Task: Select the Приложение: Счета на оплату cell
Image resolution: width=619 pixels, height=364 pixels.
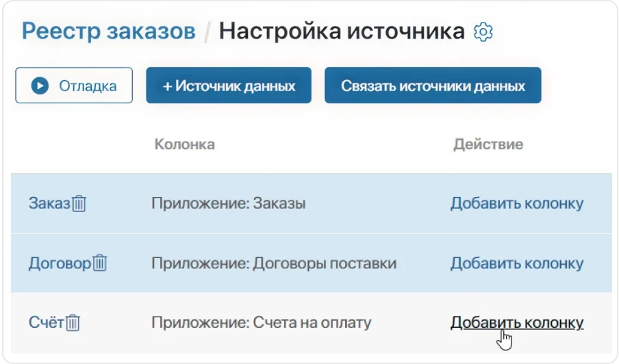Action: click(x=261, y=323)
